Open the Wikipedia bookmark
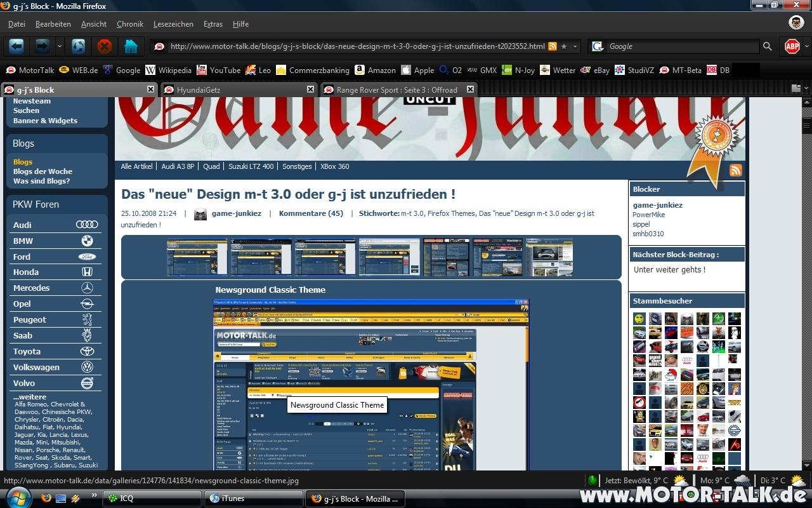Image resolution: width=812 pixels, height=508 pixels. 168,70
